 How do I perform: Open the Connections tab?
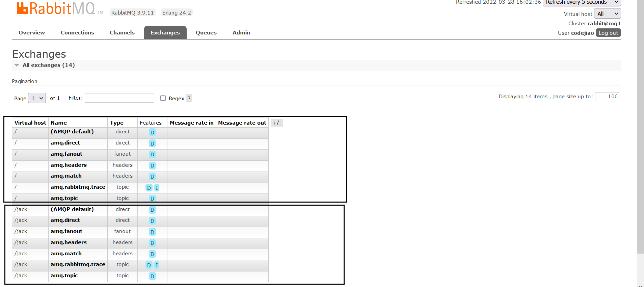77,33
